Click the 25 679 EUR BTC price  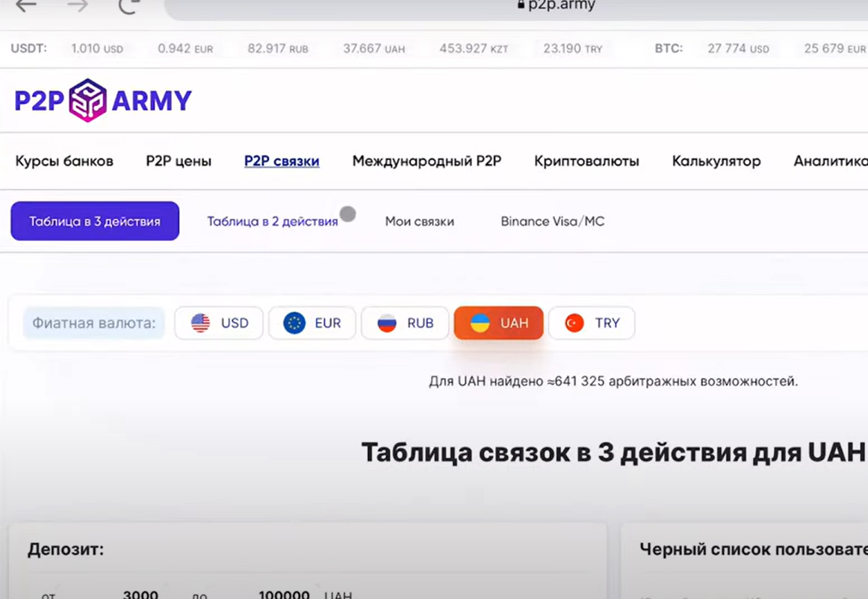(x=835, y=49)
